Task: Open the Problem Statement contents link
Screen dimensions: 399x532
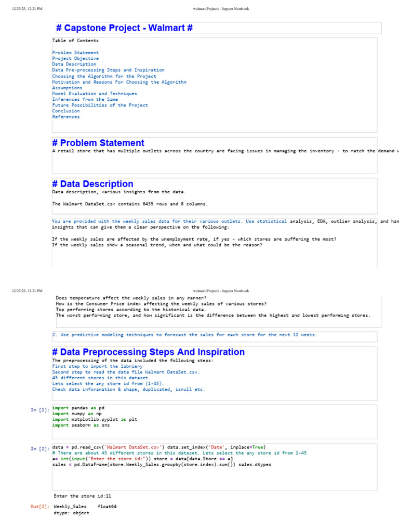Action: coord(75,52)
